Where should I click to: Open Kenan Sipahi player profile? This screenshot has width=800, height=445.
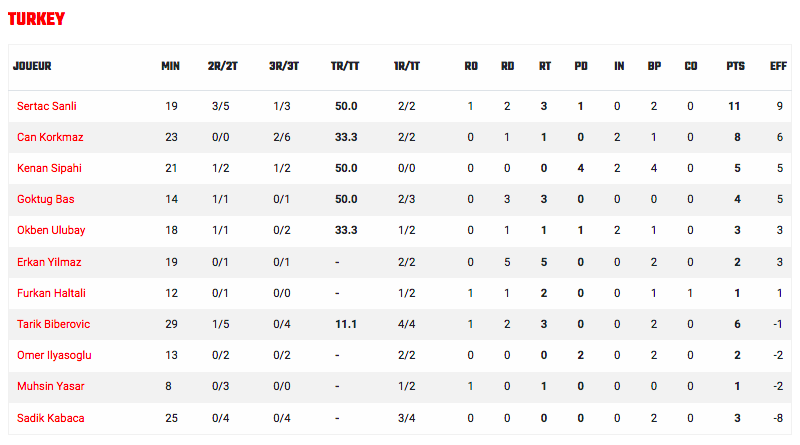(49, 168)
